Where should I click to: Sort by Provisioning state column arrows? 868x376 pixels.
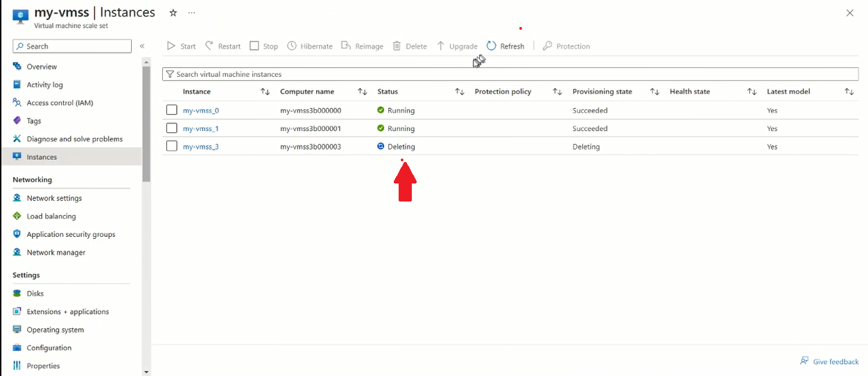[x=654, y=91]
